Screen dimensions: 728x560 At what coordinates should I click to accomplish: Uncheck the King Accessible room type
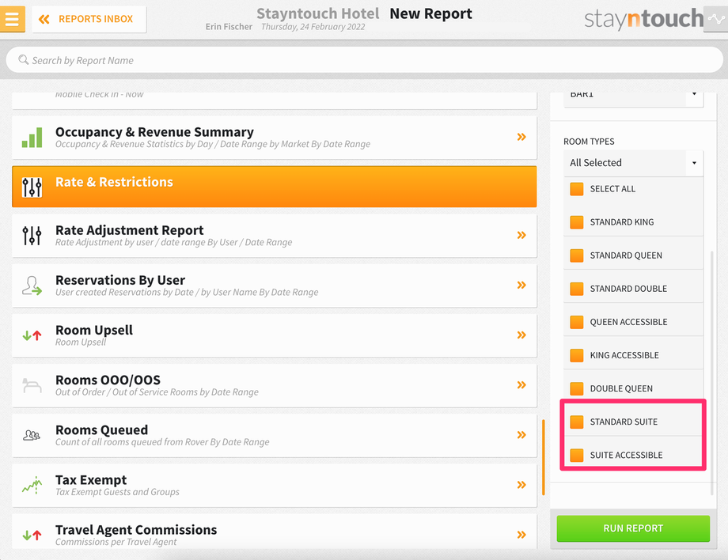577,355
